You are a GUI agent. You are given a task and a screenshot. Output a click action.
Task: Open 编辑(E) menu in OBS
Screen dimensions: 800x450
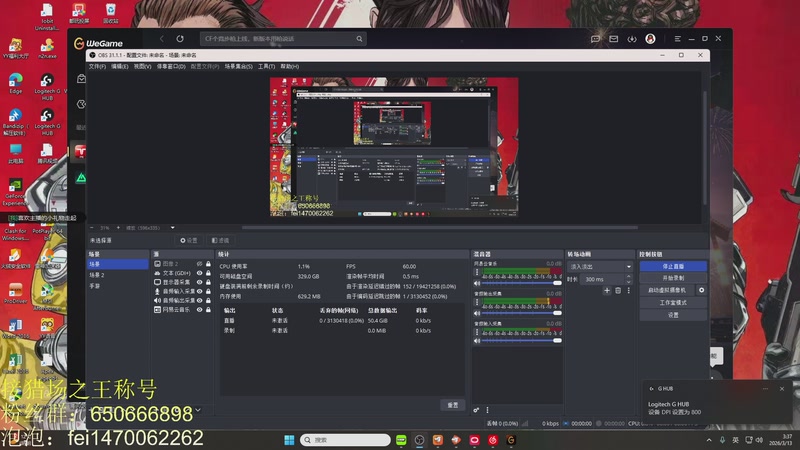119,66
